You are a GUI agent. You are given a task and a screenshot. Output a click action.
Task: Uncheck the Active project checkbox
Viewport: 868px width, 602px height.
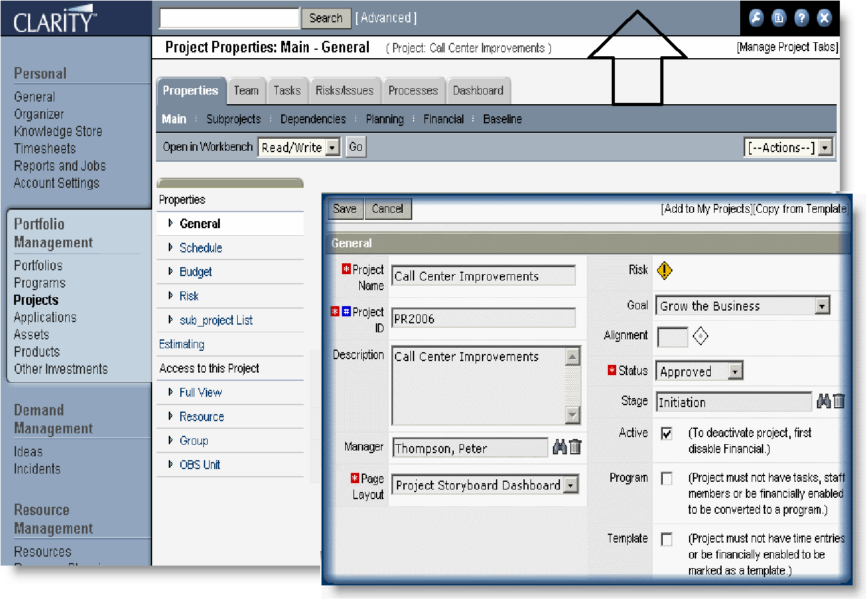point(665,433)
